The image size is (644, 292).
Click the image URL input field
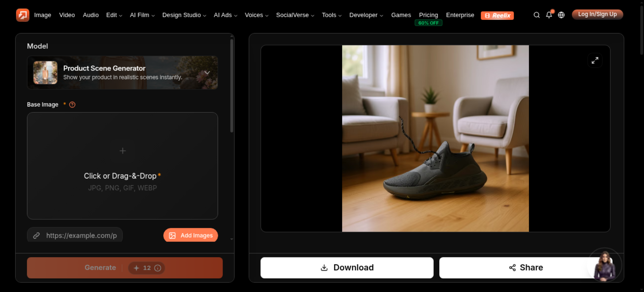tap(75, 235)
